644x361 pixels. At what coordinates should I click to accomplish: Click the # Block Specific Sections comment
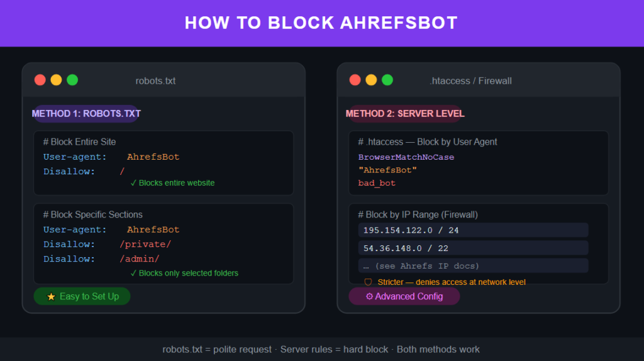[93, 214]
